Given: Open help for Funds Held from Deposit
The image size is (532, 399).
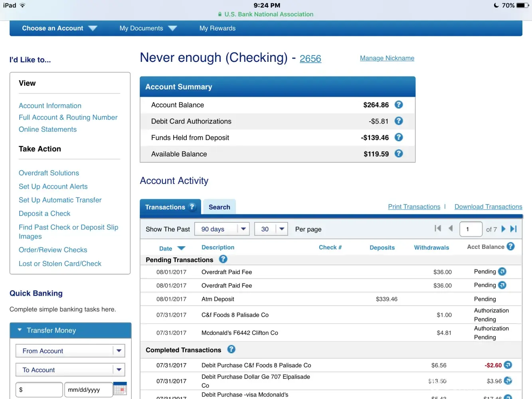Looking at the screenshot, I should coord(398,137).
